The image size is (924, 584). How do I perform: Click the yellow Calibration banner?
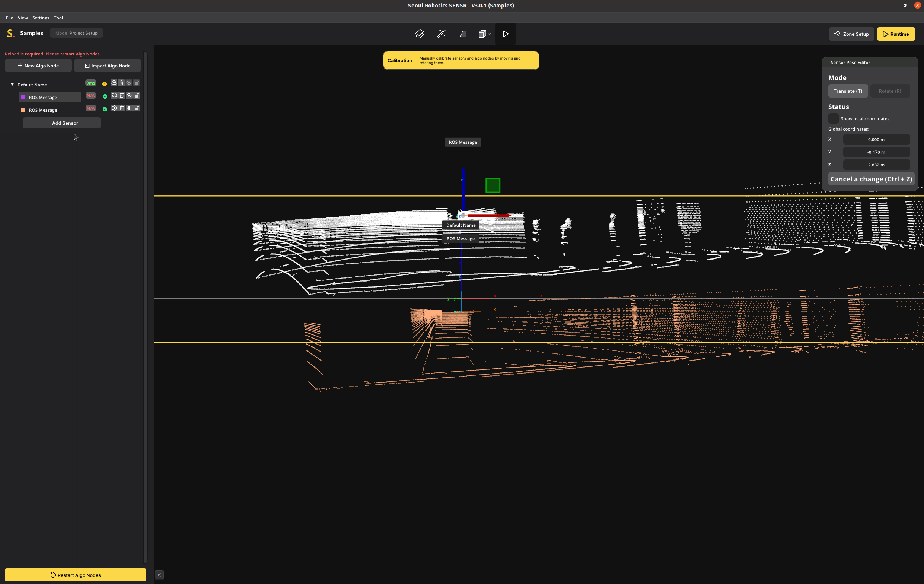coord(461,61)
